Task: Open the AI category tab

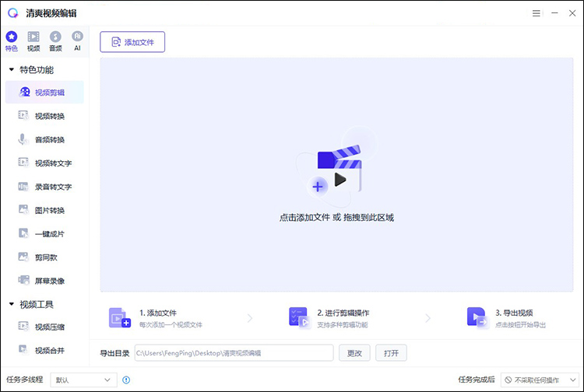Action: click(77, 41)
